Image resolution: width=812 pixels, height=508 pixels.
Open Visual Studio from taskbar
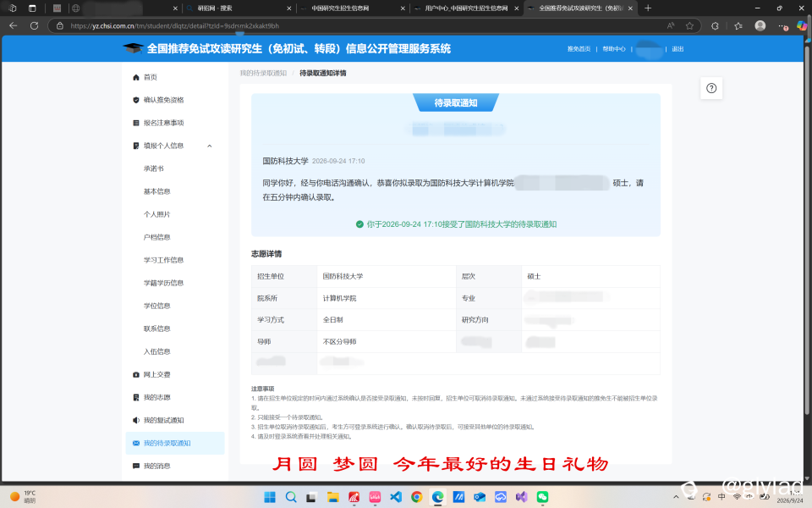coord(522,497)
